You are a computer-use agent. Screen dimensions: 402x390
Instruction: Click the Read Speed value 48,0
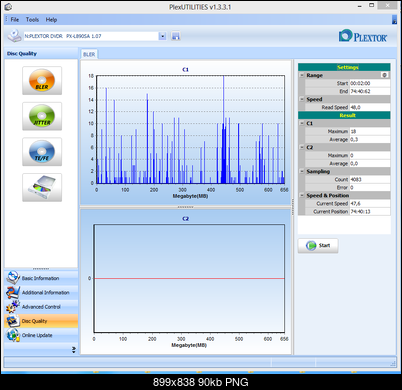click(x=369, y=107)
